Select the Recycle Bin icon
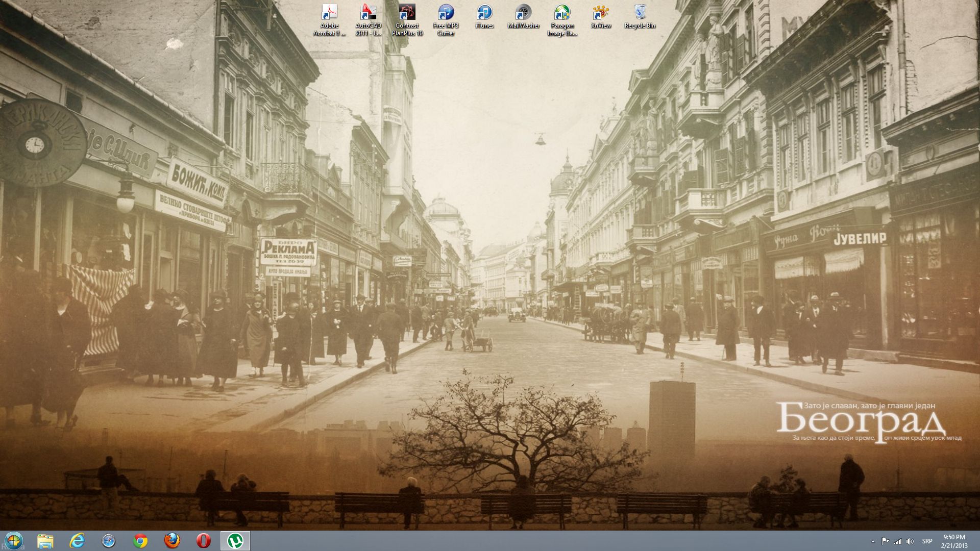 pyautogui.click(x=640, y=13)
